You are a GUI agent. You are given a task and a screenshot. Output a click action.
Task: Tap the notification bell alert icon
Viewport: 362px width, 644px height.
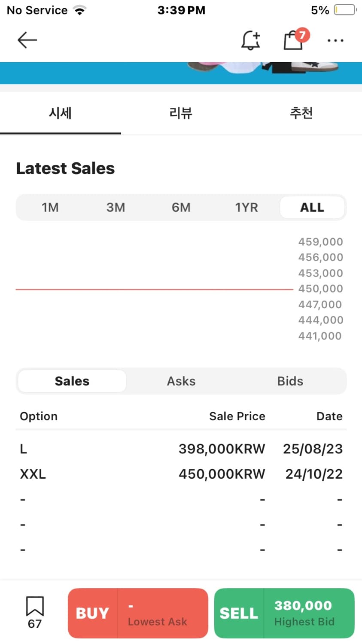tap(250, 40)
